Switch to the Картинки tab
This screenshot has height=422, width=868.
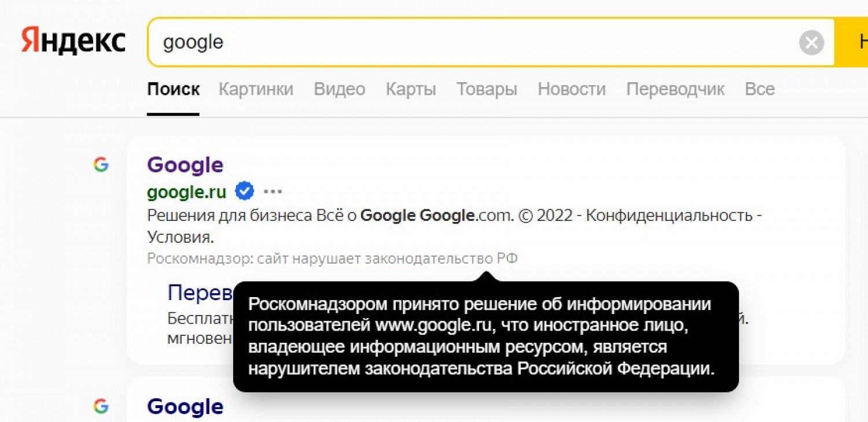256,89
